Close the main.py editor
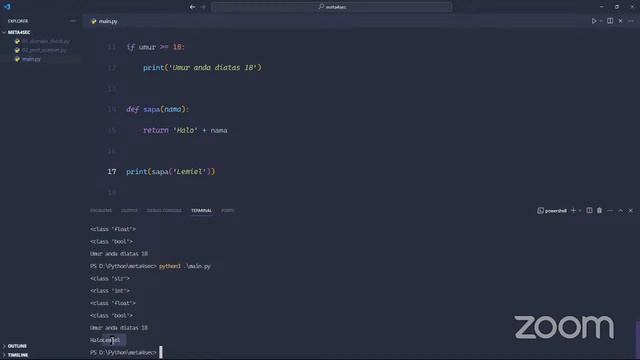Viewport: 640px width, 360px height. click(x=620, y=21)
